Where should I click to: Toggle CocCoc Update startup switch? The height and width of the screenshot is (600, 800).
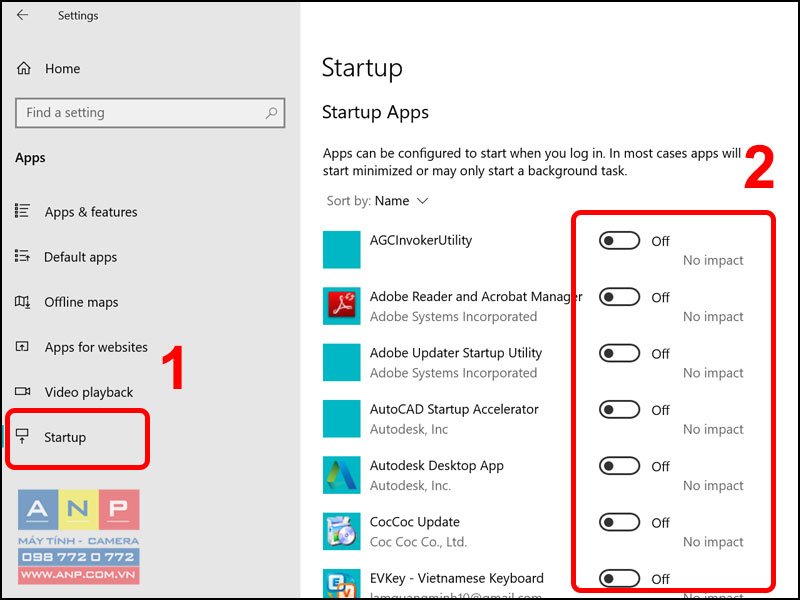[619, 522]
